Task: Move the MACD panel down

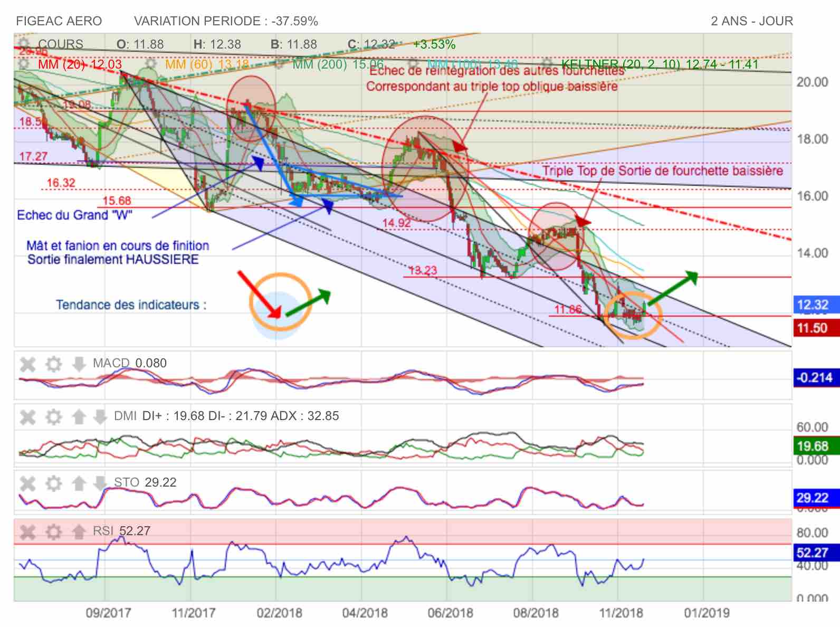Action: [x=79, y=364]
